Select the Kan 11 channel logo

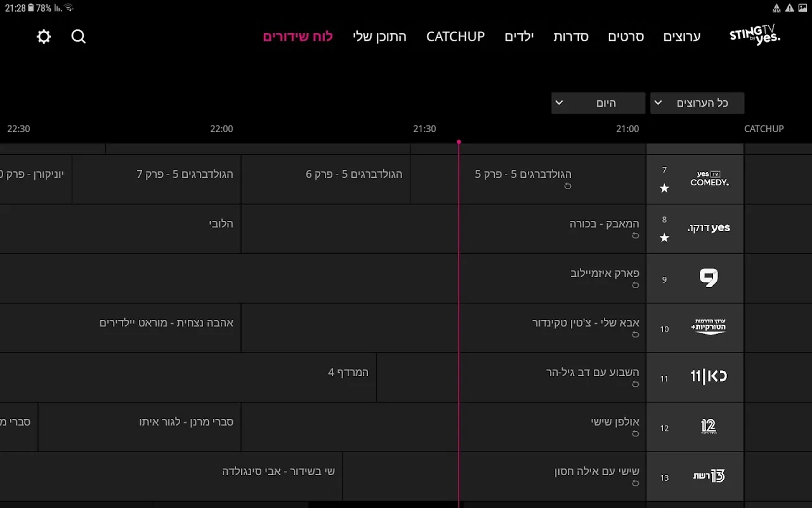pos(709,377)
